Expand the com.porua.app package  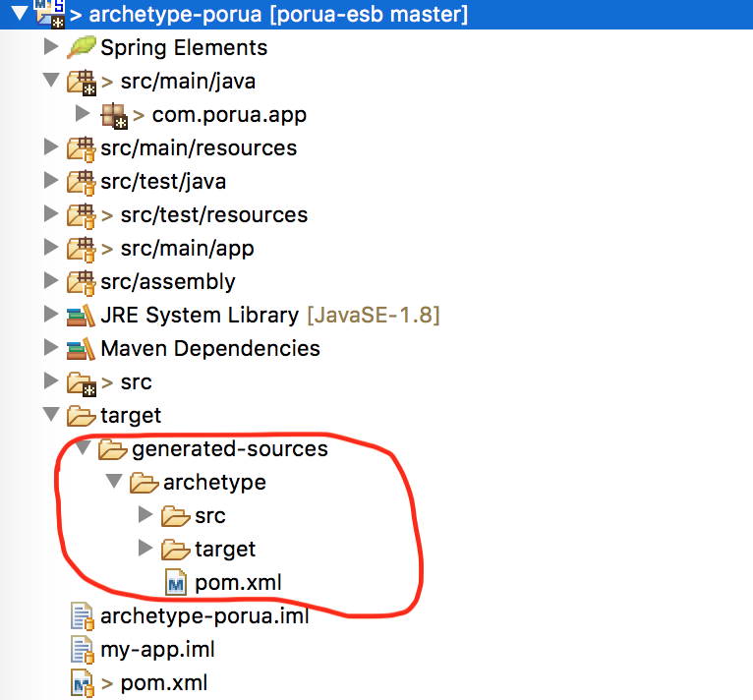coord(83,114)
